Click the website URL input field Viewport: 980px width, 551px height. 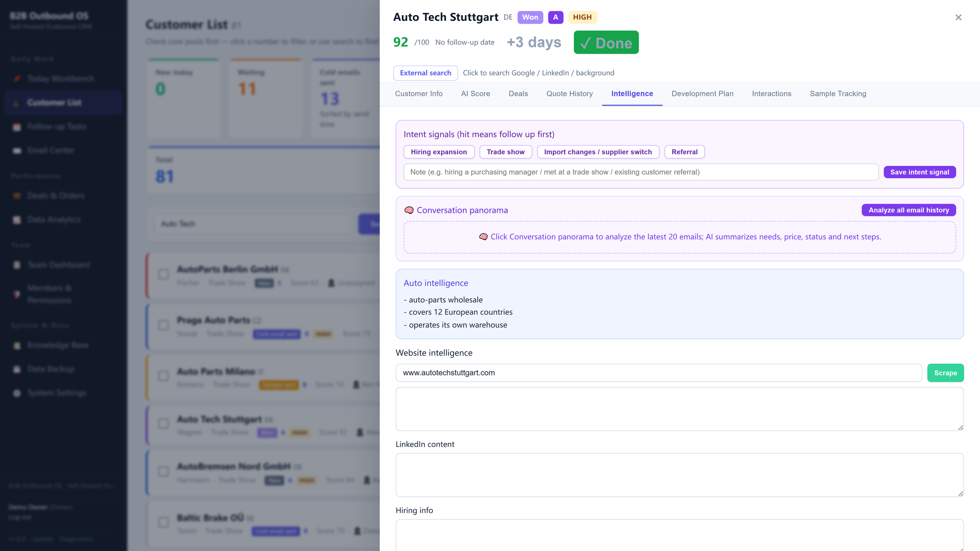click(x=659, y=373)
